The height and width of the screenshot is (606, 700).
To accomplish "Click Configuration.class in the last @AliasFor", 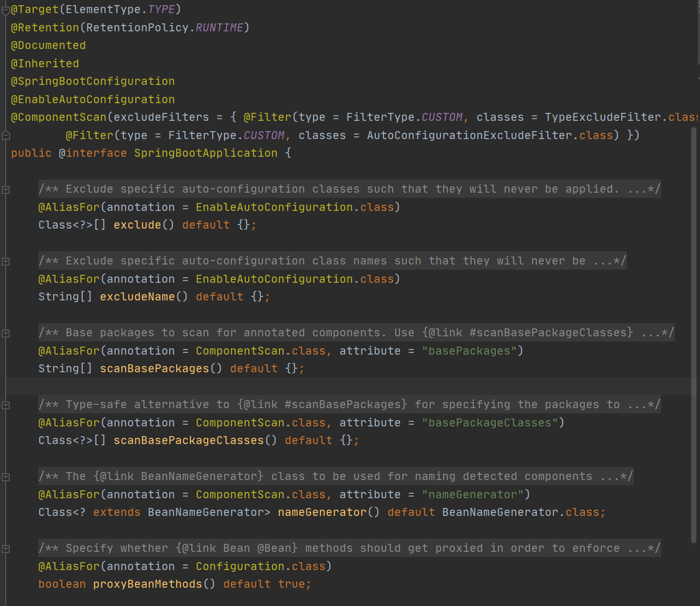I will pyautogui.click(x=261, y=566).
